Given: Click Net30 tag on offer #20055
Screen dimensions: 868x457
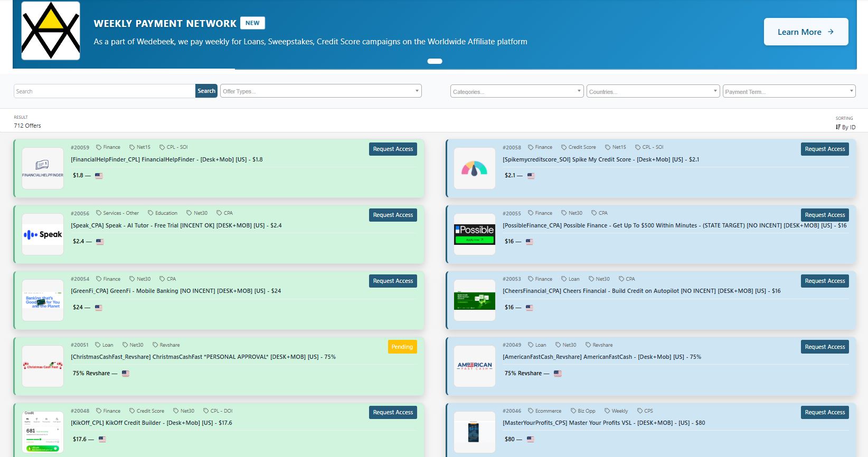Looking at the screenshot, I should pos(572,213).
